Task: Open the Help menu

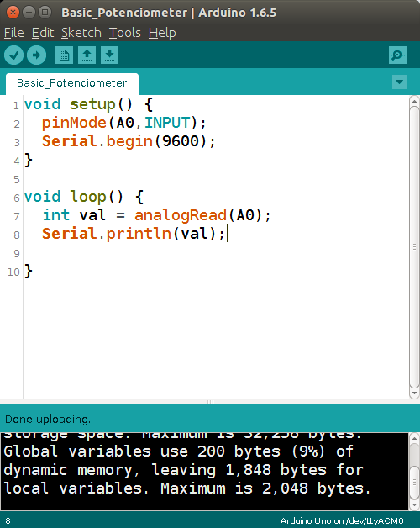Action: tap(162, 33)
